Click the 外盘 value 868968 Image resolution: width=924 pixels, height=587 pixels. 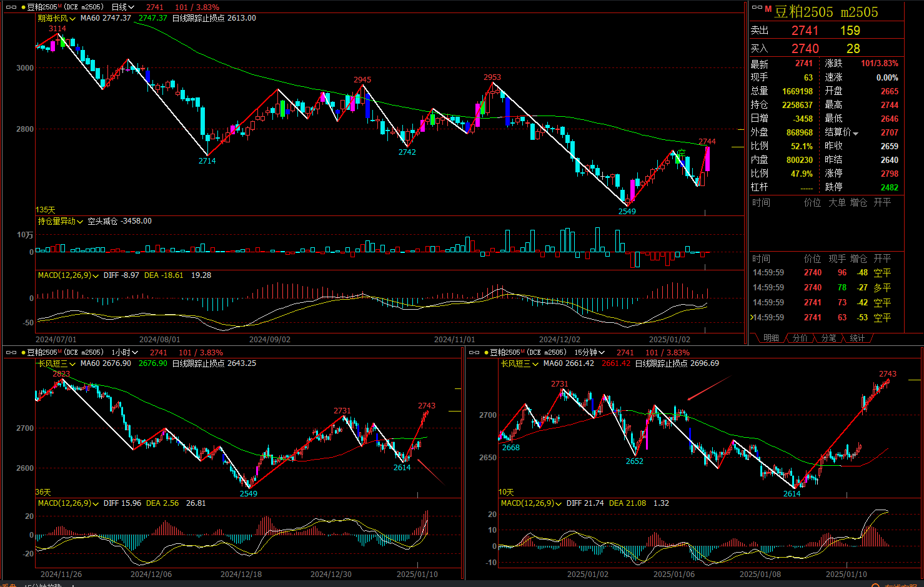800,132
